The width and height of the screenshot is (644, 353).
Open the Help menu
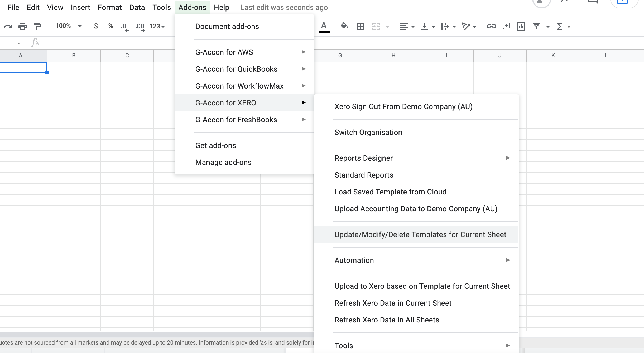pos(222,7)
